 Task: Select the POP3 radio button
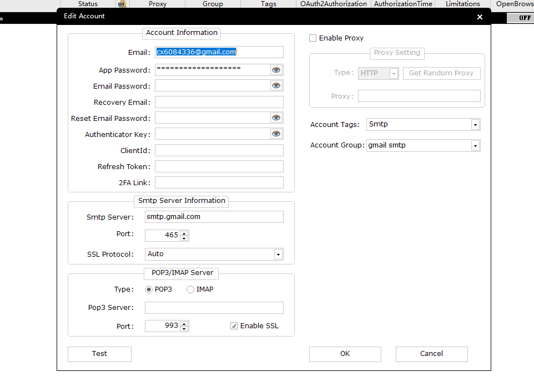coord(149,289)
